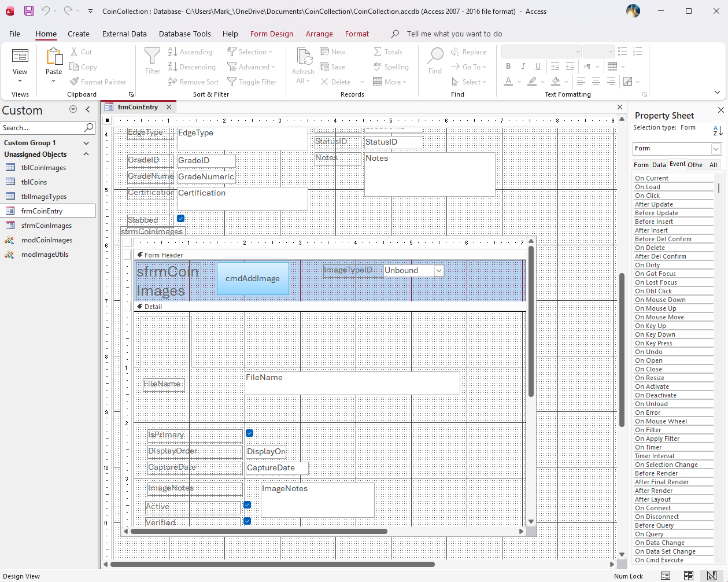The height and width of the screenshot is (582, 728).
Task: Switch to the External Data tab
Action: tap(124, 34)
